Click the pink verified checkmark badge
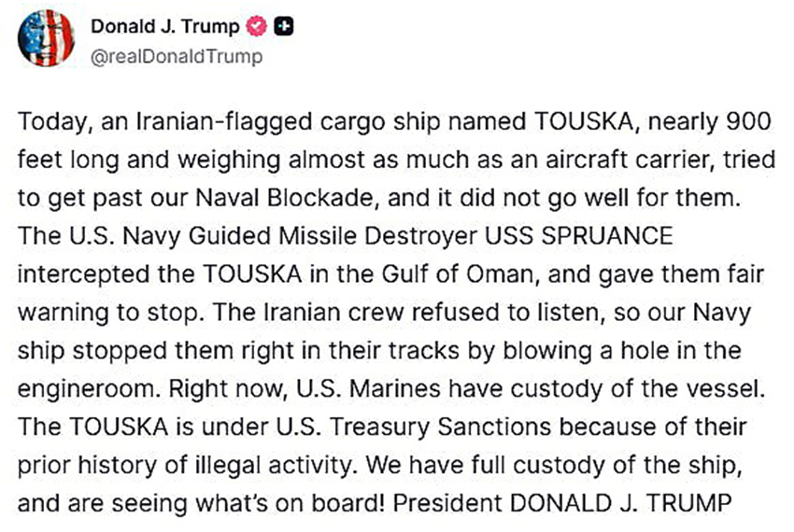Viewport: 794px width, 532px height. point(255,27)
